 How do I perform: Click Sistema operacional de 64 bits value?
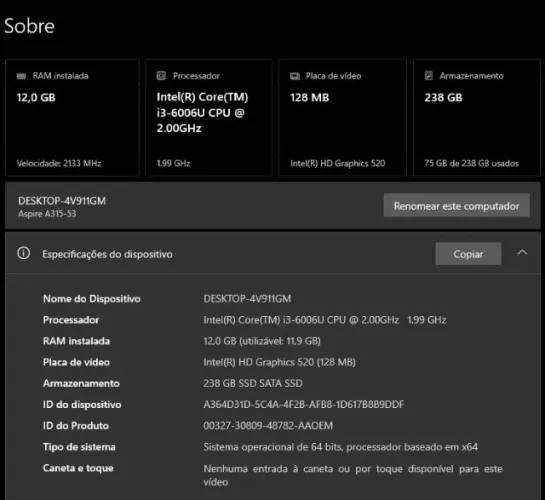[x=341, y=447]
